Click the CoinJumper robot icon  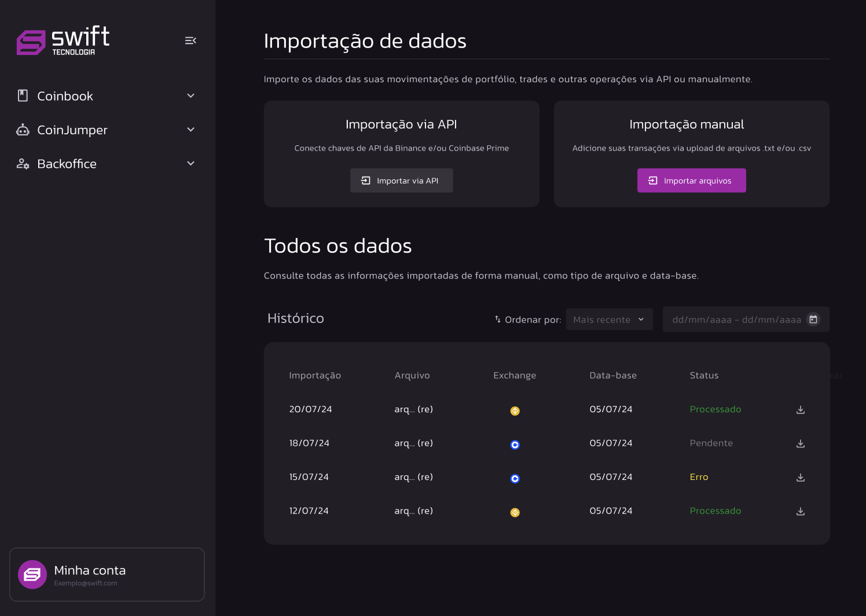[x=22, y=130]
